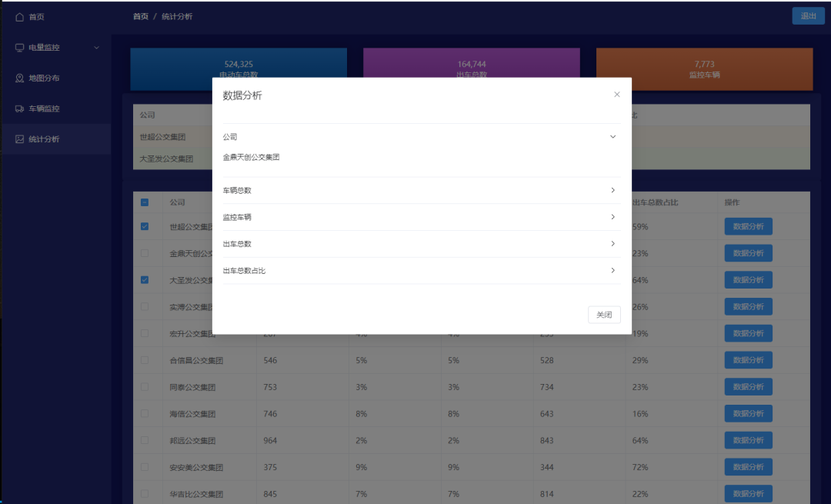Screen dimensions: 831x504
Task: Click 数据分析 button for 合信昌公交集团
Action: [x=749, y=360]
